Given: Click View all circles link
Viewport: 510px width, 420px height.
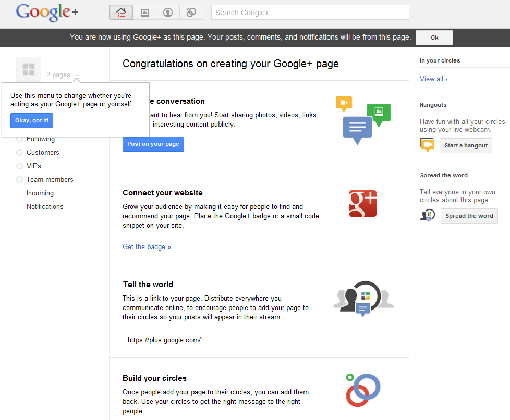Looking at the screenshot, I should click(x=433, y=79).
